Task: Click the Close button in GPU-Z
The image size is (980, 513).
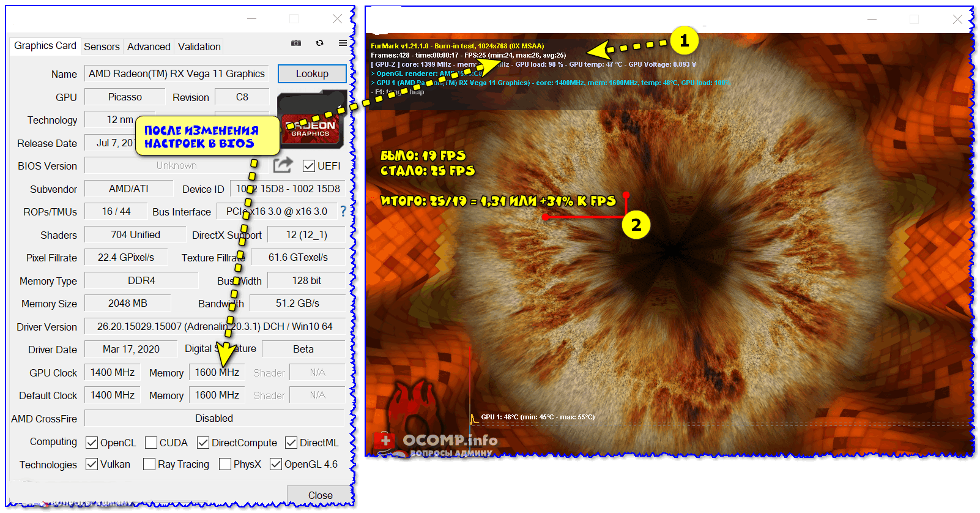Action: coord(320,495)
